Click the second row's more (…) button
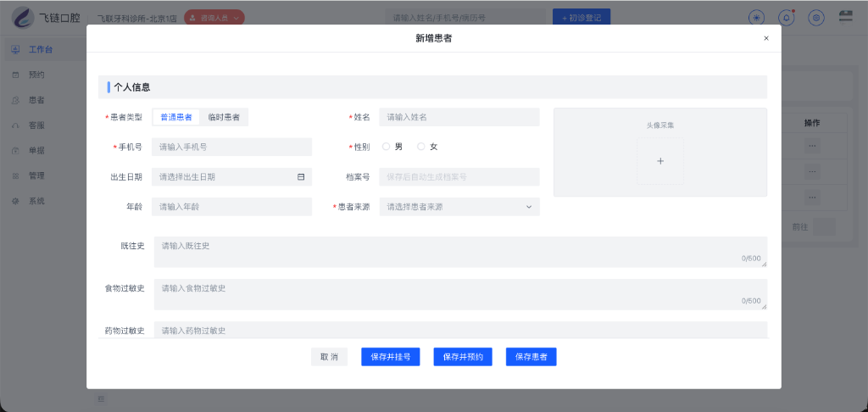The height and width of the screenshot is (412, 868). tap(812, 171)
